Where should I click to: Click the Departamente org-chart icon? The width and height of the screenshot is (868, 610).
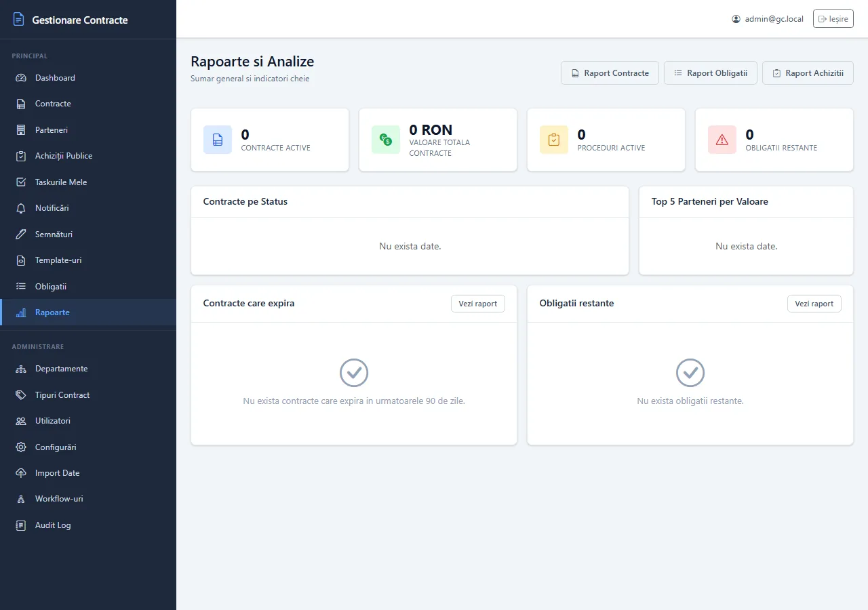(x=21, y=369)
